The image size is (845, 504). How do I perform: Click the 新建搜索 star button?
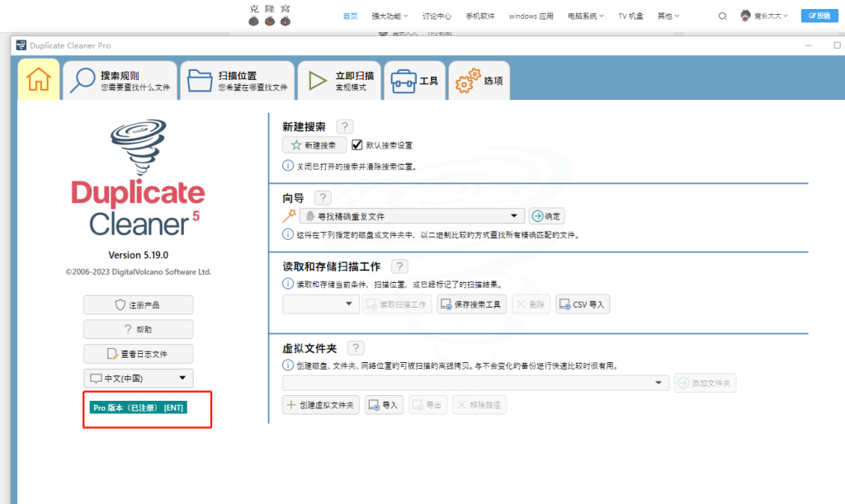(314, 145)
